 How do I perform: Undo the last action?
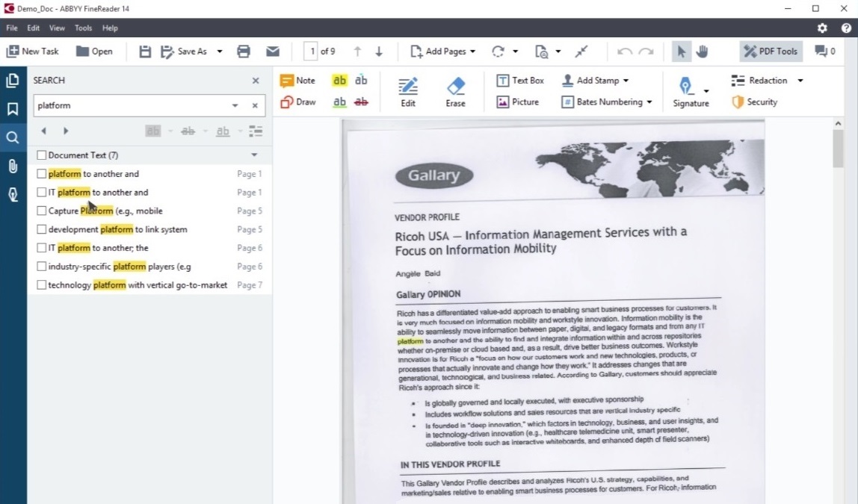624,52
